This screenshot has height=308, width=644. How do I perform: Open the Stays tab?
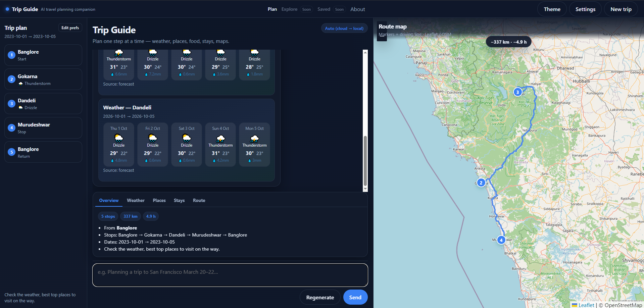pyautogui.click(x=179, y=200)
